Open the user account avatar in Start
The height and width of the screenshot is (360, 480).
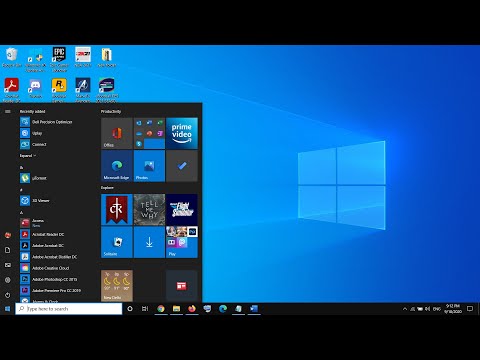[x=8, y=235]
